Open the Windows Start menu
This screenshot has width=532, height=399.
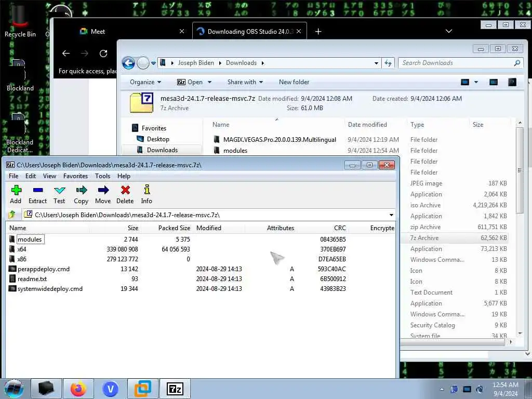coord(14,389)
